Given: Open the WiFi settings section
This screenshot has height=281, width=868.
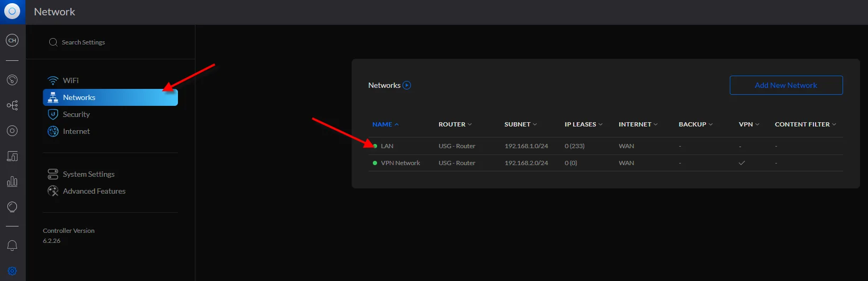Looking at the screenshot, I should pyautogui.click(x=110, y=80).
